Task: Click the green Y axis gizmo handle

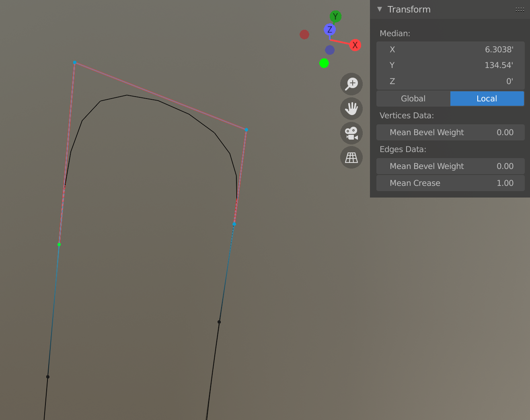Action: point(335,16)
